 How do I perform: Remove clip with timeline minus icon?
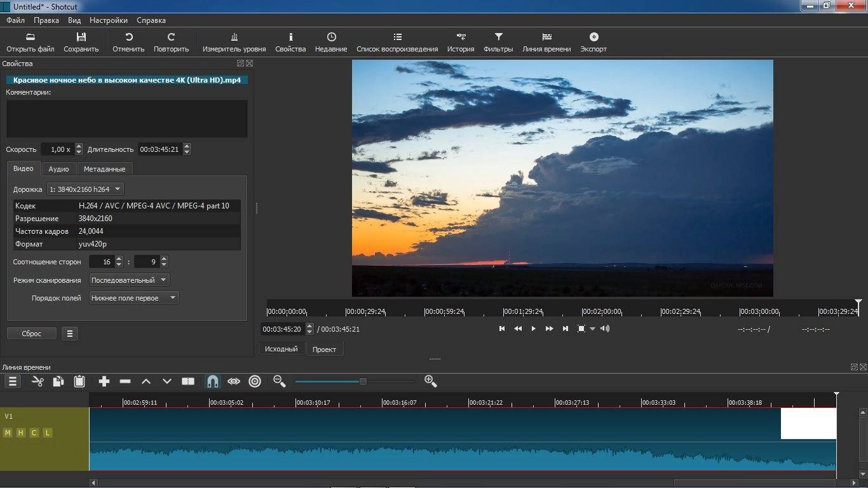click(x=125, y=381)
